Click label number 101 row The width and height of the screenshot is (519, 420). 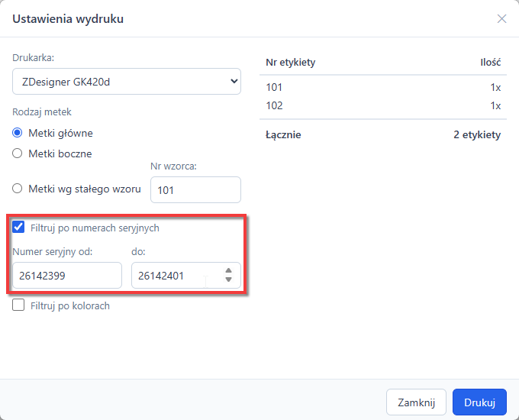point(383,87)
